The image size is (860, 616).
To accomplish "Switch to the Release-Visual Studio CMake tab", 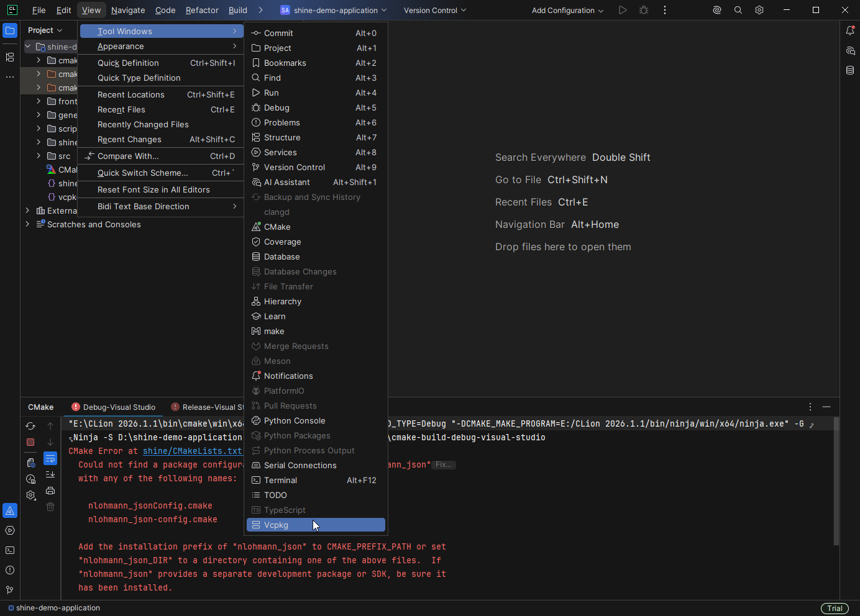I will pyautogui.click(x=208, y=407).
